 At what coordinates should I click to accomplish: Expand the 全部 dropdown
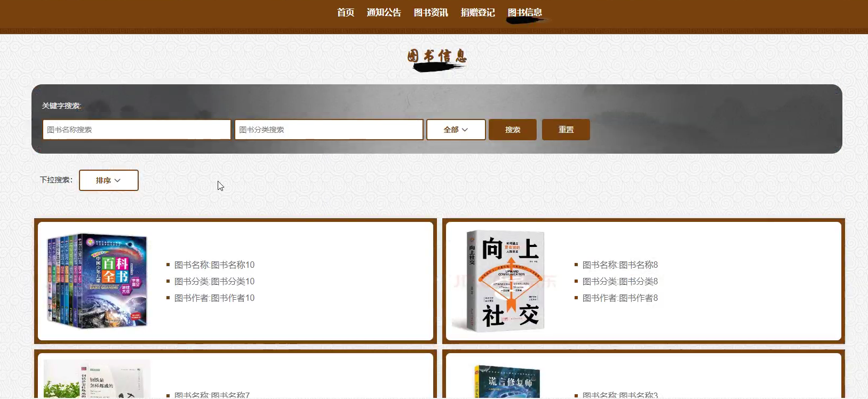(x=456, y=130)
